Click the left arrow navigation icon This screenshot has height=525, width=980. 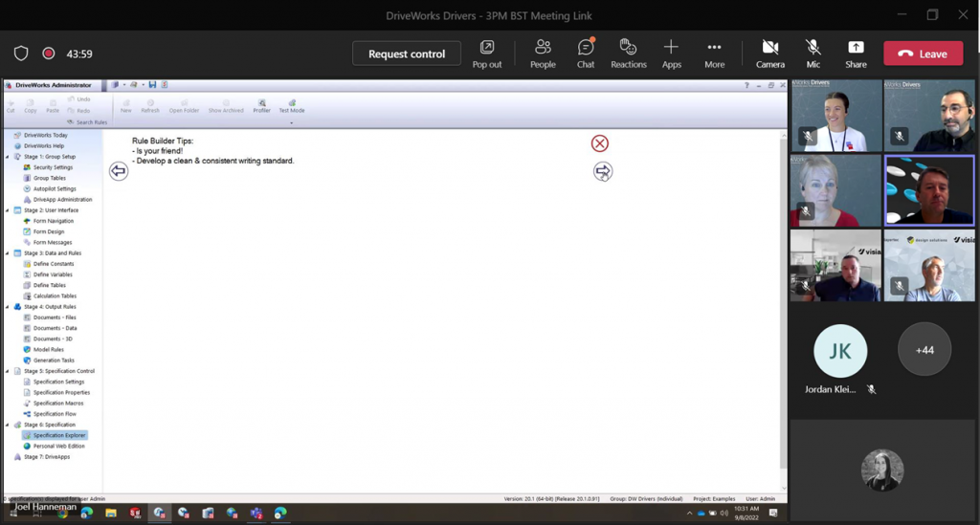pos(118,171)
